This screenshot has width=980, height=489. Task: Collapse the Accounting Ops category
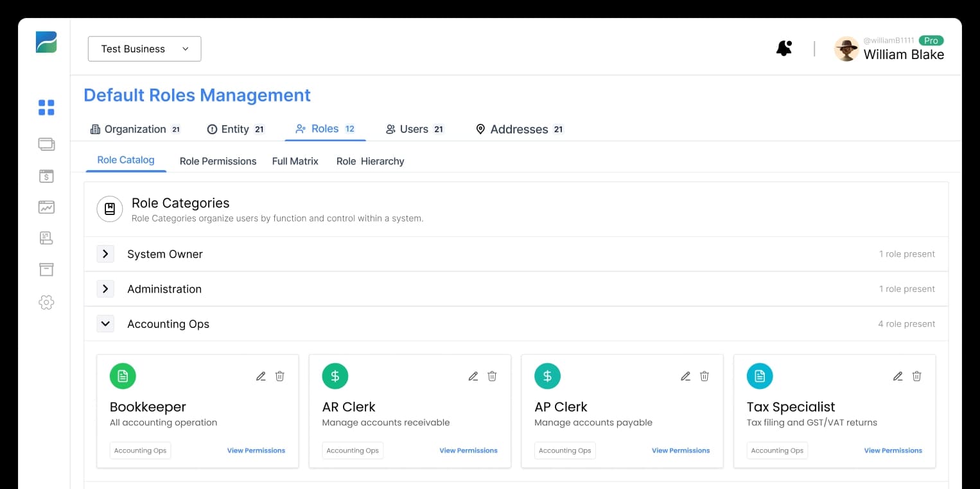point(105,323)
